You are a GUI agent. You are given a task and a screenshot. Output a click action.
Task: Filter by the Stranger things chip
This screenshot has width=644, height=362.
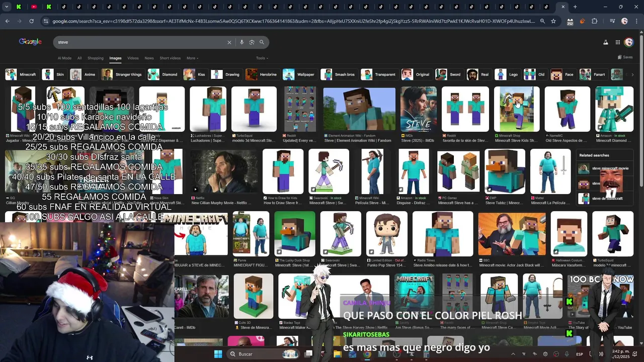tap(122, 74)
